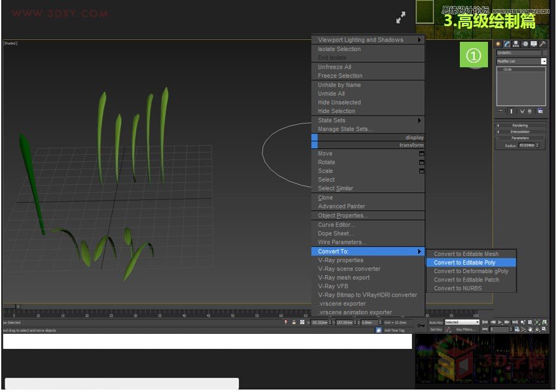Choose Convert to Editable Poly
The height and width of the screenshot is (392, 556).
click(x=472, y=262)
